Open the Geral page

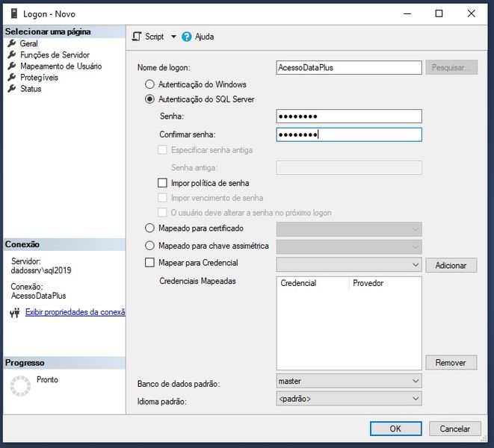pos(28,43)
